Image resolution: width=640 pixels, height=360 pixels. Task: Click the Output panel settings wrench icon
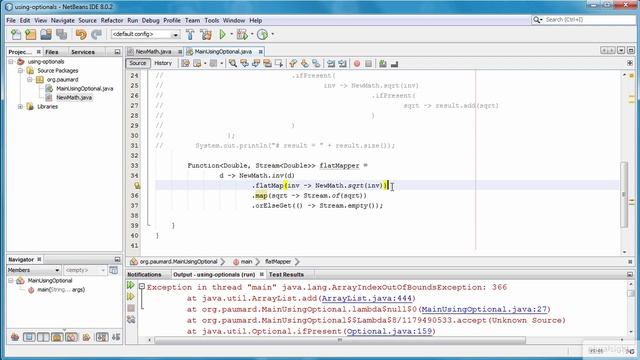[131, 320]
